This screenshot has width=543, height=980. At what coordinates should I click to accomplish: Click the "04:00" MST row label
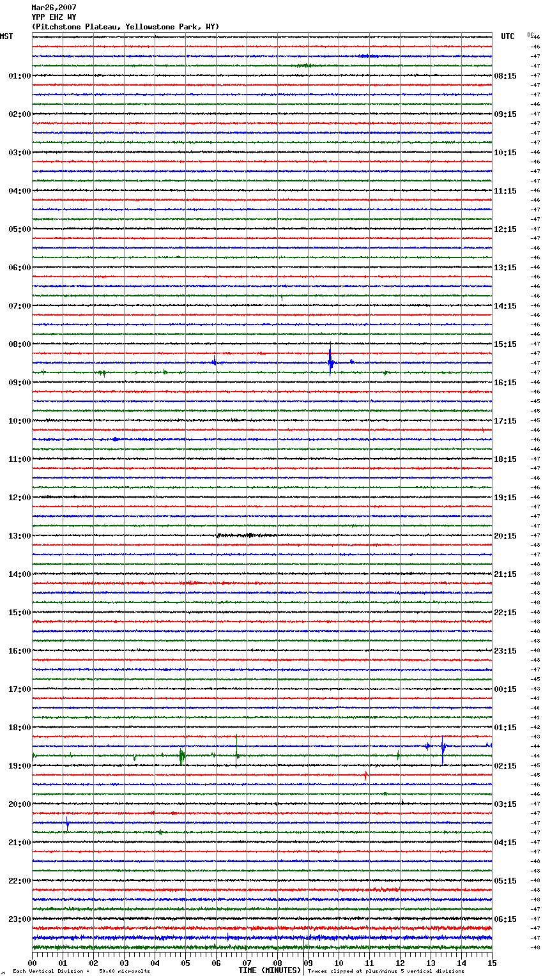click(19, 191)
